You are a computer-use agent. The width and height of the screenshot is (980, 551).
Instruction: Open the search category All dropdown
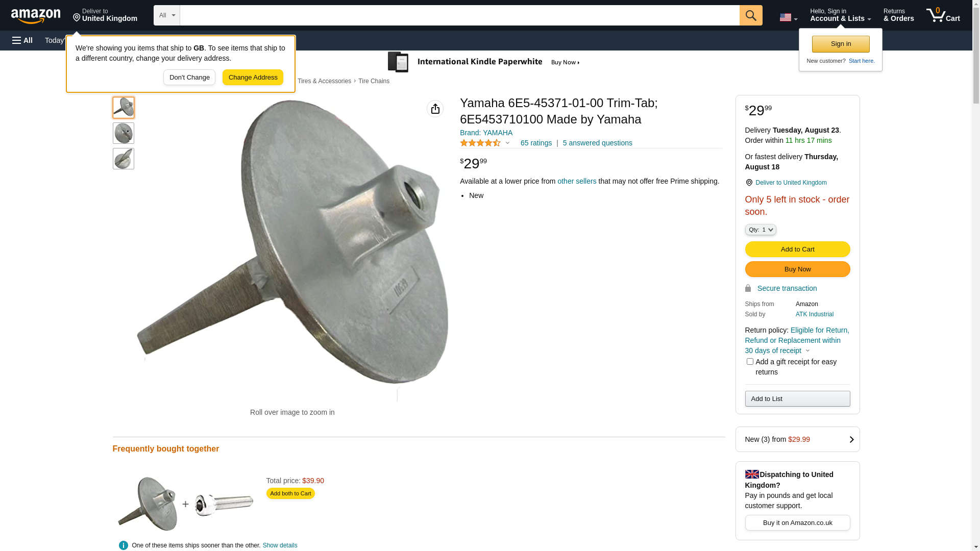point(166,15)
